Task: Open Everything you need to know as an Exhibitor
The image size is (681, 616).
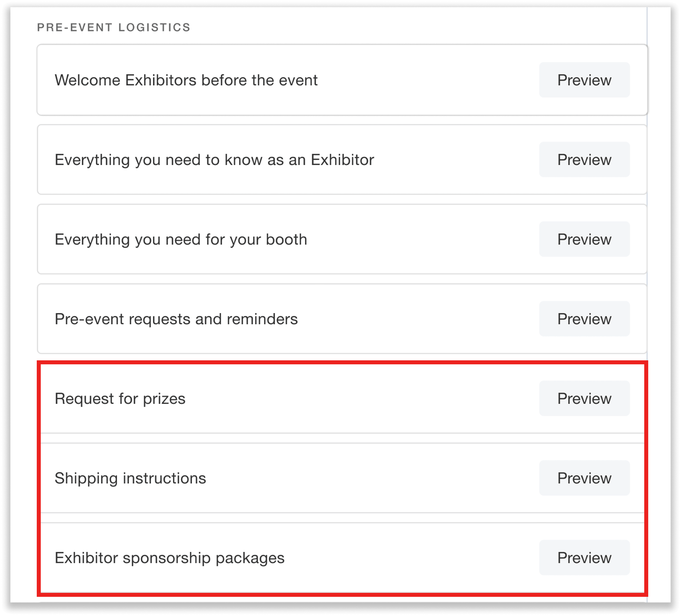Action: 214,160
